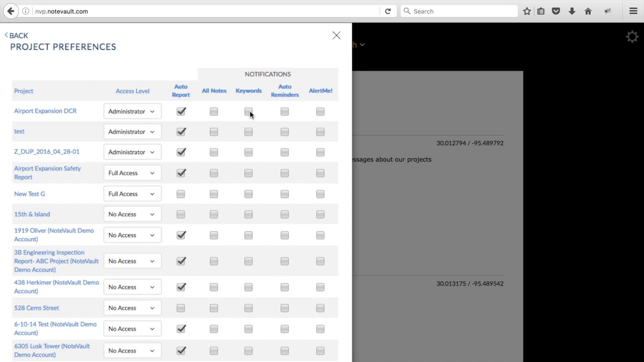Open the 15th & Island project link

(32, 214)
